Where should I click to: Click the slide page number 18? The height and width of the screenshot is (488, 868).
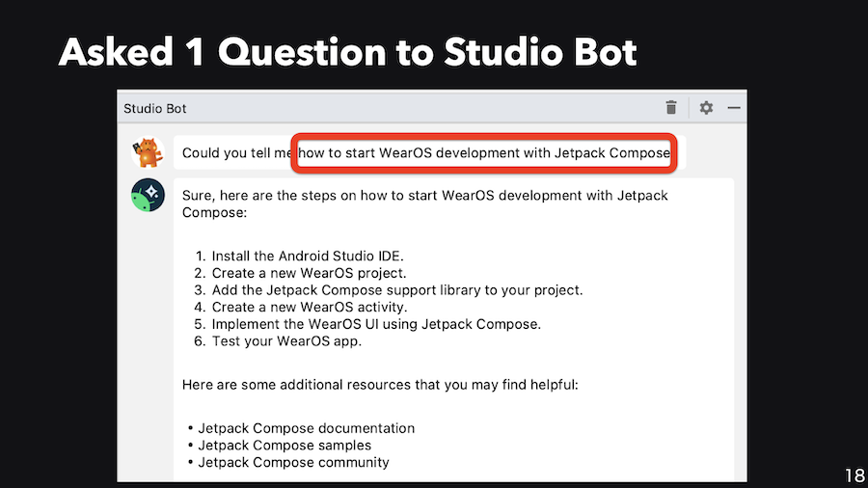pos(854,475)
